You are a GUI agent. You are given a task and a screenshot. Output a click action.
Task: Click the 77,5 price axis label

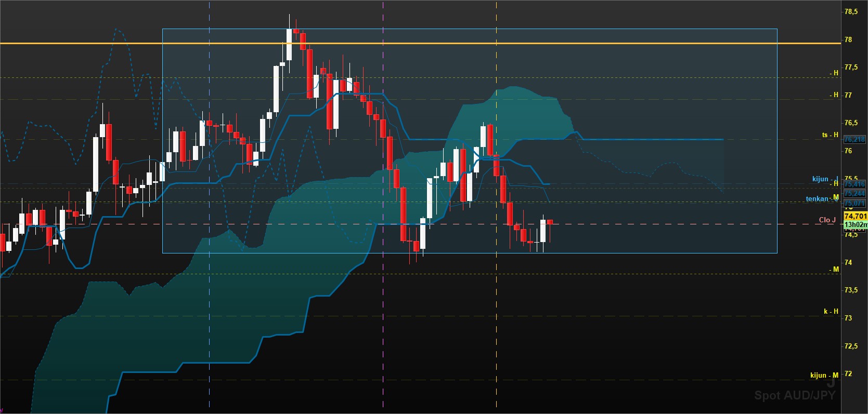point(851,67)
